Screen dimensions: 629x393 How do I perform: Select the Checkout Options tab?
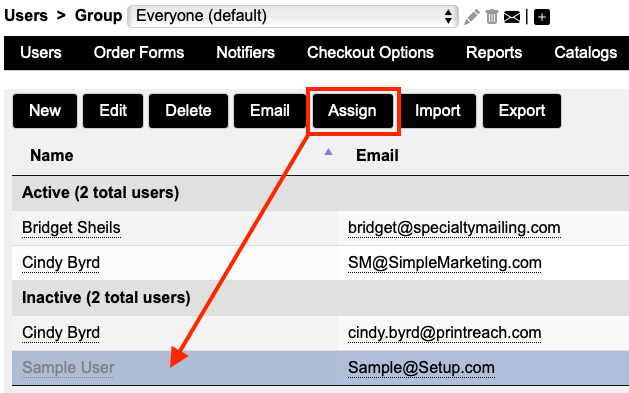pyautogui.click(x=370, y=53)
